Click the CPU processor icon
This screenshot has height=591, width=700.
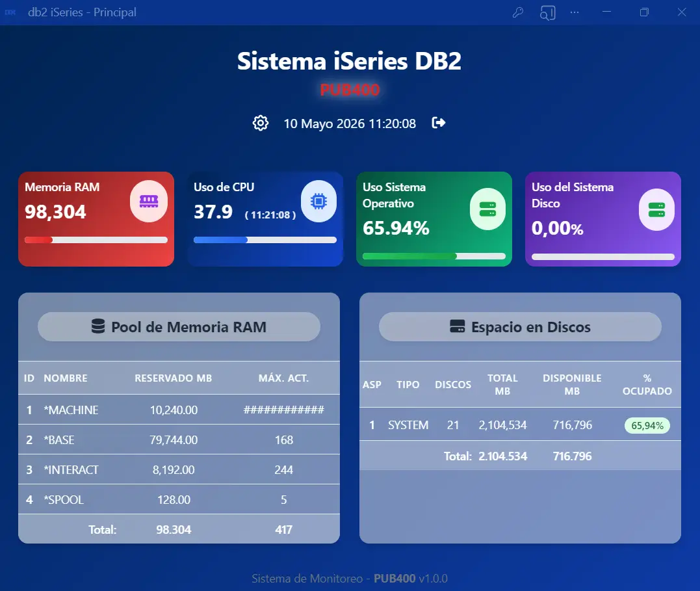pos(318,201)
